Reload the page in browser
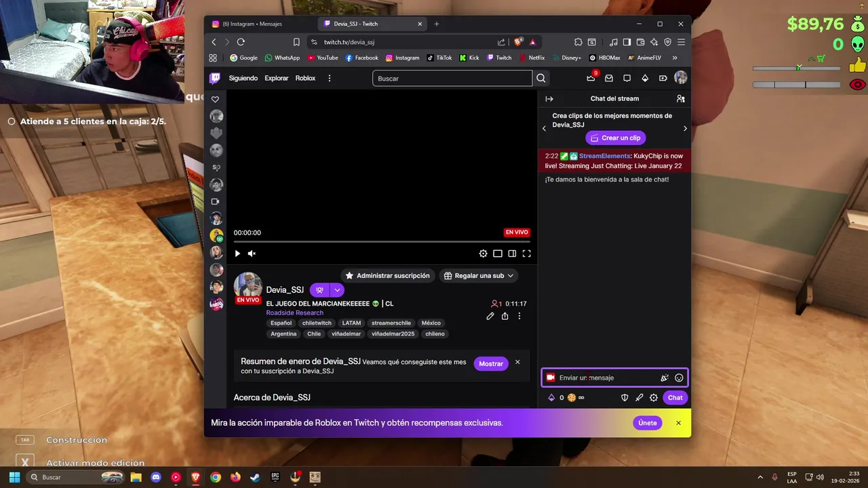The width and height of the screenshot is (868, 488). pos(240,42)
